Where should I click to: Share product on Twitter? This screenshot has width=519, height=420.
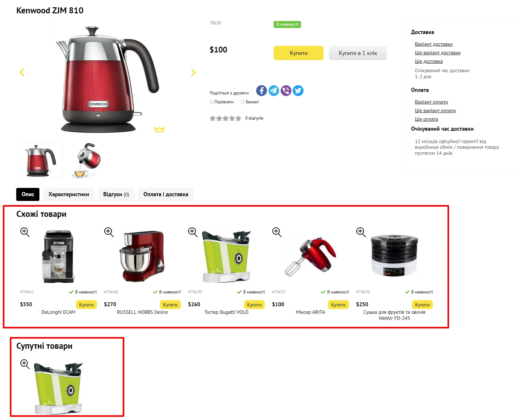coord(298,91)
